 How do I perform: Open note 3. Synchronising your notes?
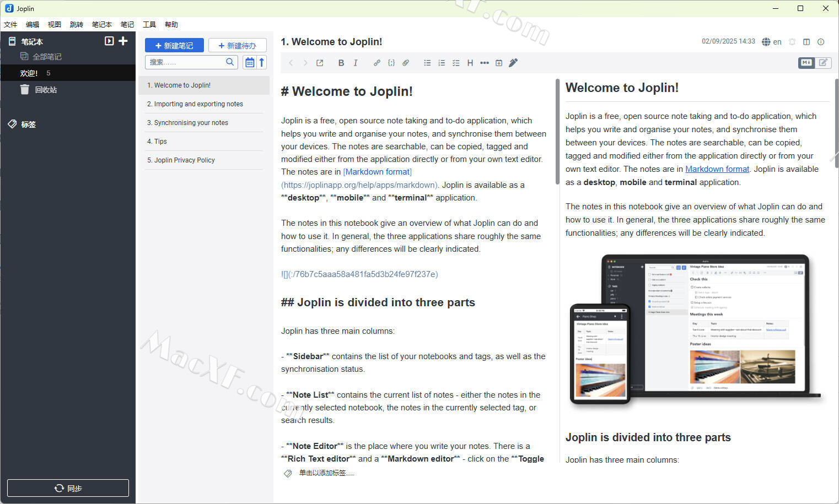[204, 123]
